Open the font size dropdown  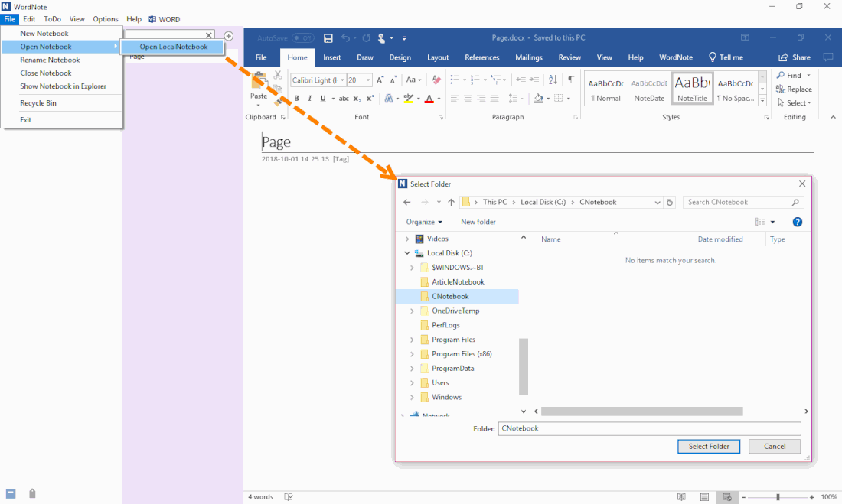point(368,80)
